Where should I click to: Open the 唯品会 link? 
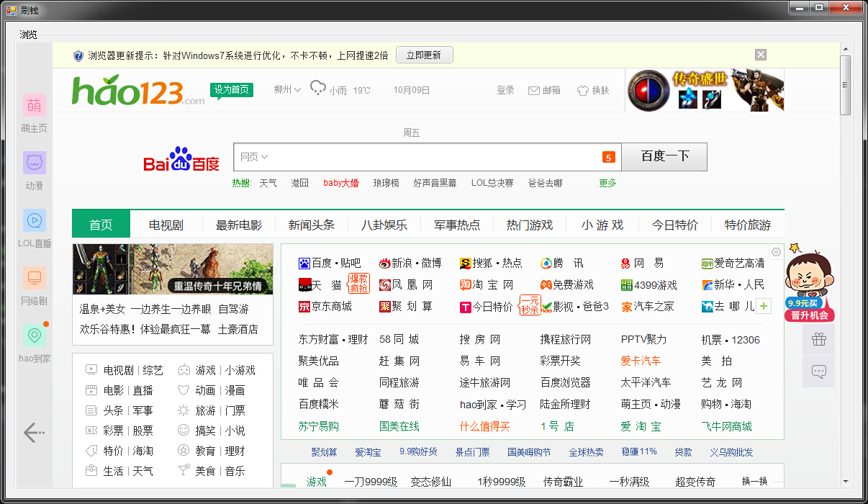point(319,383)
